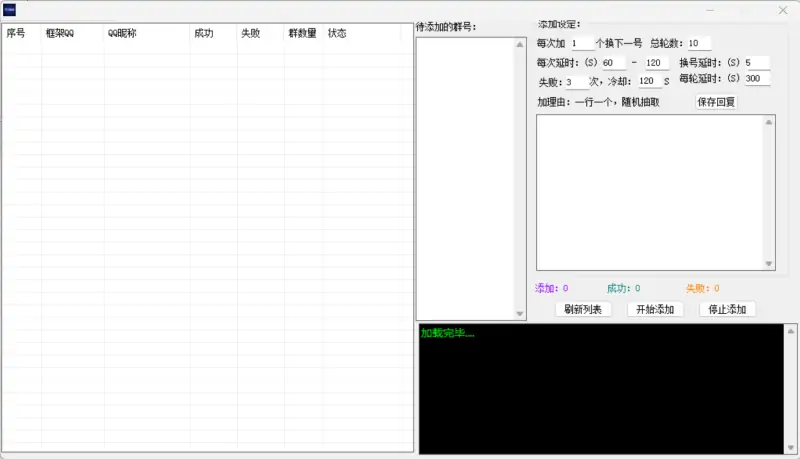
Task: Save replies with the 保存回复 button
Action: click(x=716, y=102)
